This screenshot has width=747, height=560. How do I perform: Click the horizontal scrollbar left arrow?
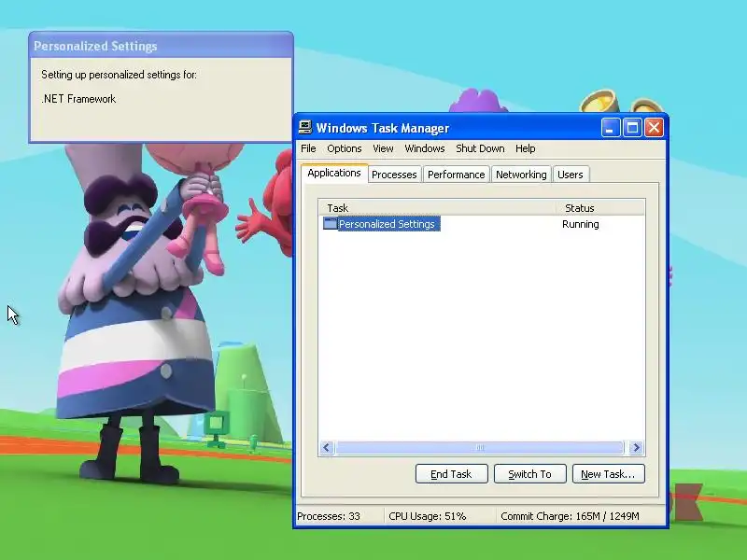[326, 448]
